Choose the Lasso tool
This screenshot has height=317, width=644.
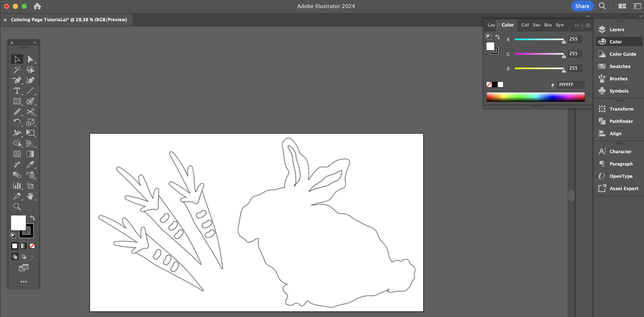[x=30, y=70]
